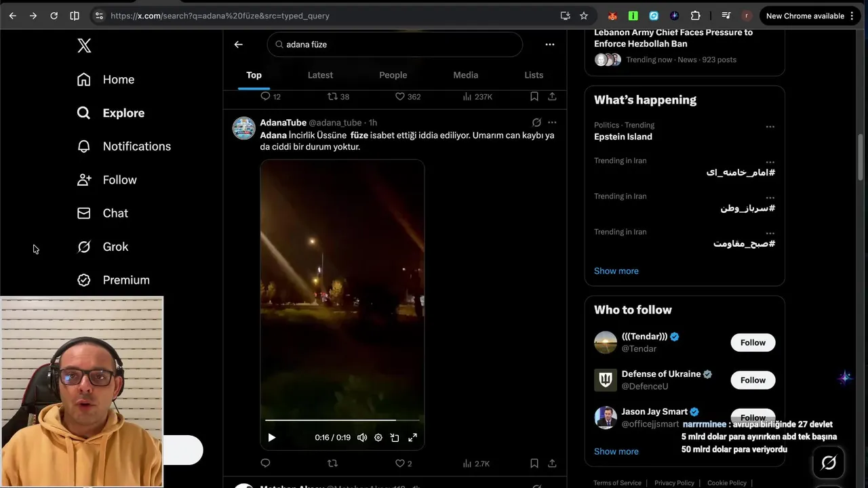Viewport: 868px width, 488px height.
Task: Open options for #سرباز_وطن trend
Action: (770, 198)
